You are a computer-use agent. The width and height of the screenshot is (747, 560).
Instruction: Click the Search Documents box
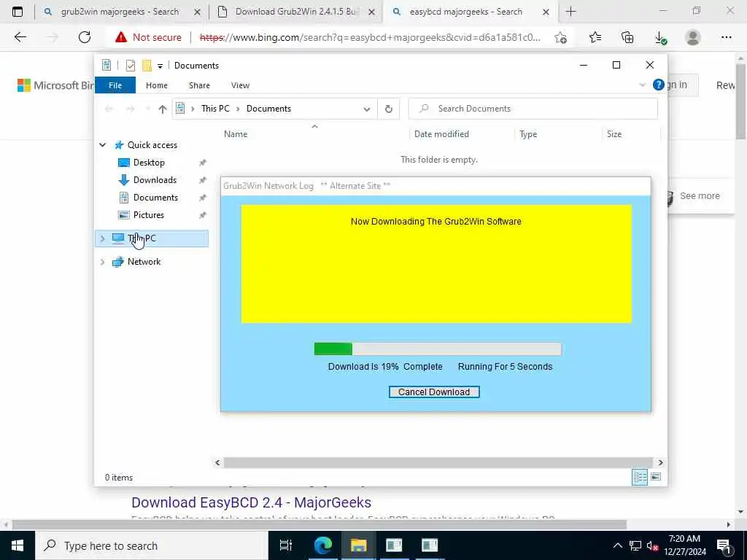pyautogui.click(x=533, y=109)
